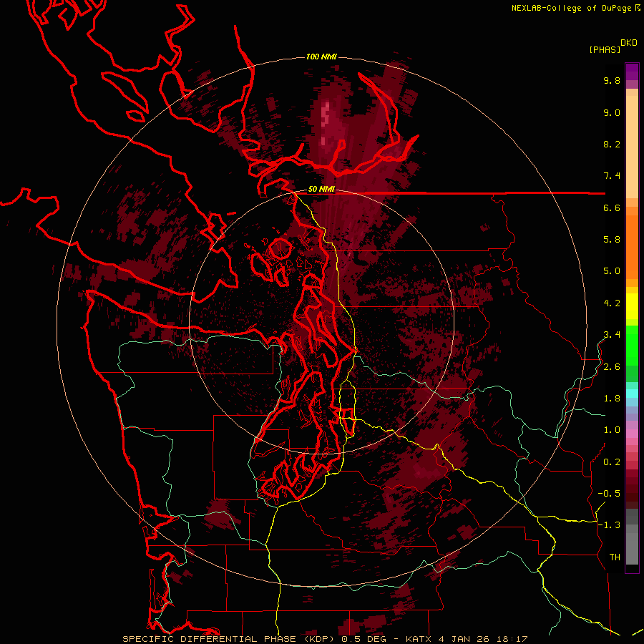Select the 9.0 value on color scale
644x644 pixels.
pyautogui.click(x=612, y=112)
